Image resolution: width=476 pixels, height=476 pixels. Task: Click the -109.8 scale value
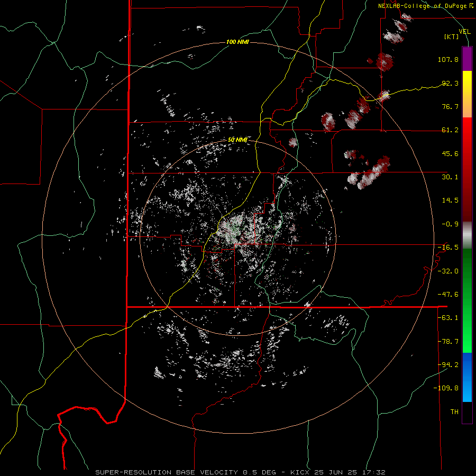pyautogui.click(x=446, y=388)
